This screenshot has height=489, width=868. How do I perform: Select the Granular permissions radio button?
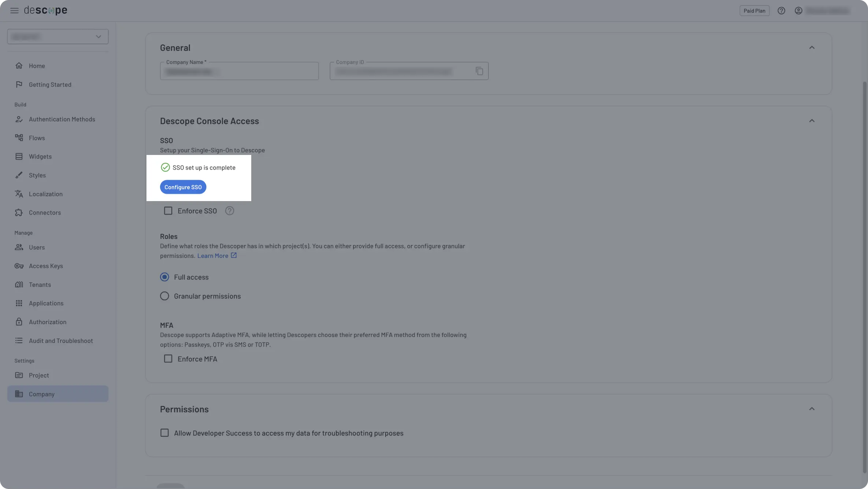click(164, 296)
